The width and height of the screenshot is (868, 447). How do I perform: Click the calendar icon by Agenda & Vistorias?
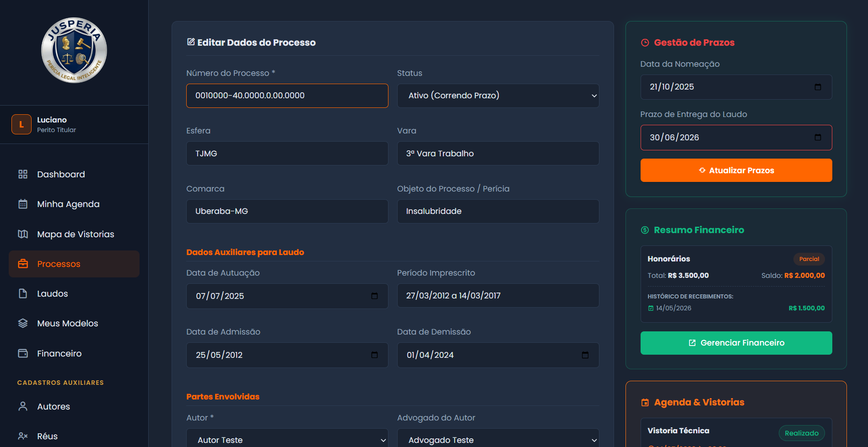pos(645,402)
